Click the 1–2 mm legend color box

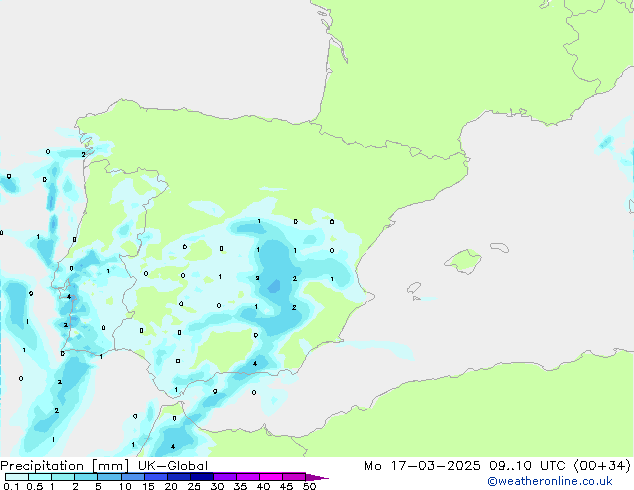(63, 477)
